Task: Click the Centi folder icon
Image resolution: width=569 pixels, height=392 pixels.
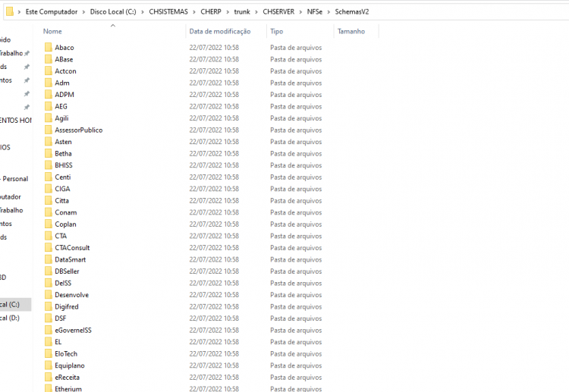Action: coord(49,177)
